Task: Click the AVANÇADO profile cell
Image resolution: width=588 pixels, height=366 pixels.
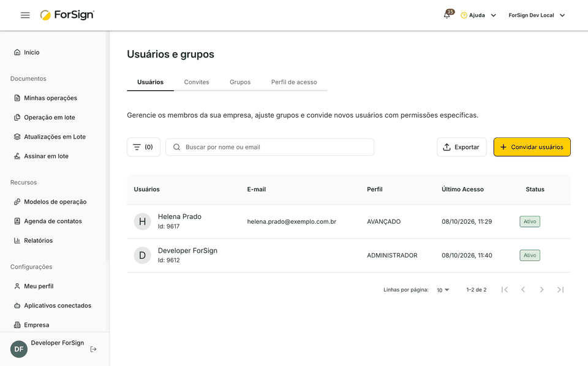Action: (x=383, y=222)
